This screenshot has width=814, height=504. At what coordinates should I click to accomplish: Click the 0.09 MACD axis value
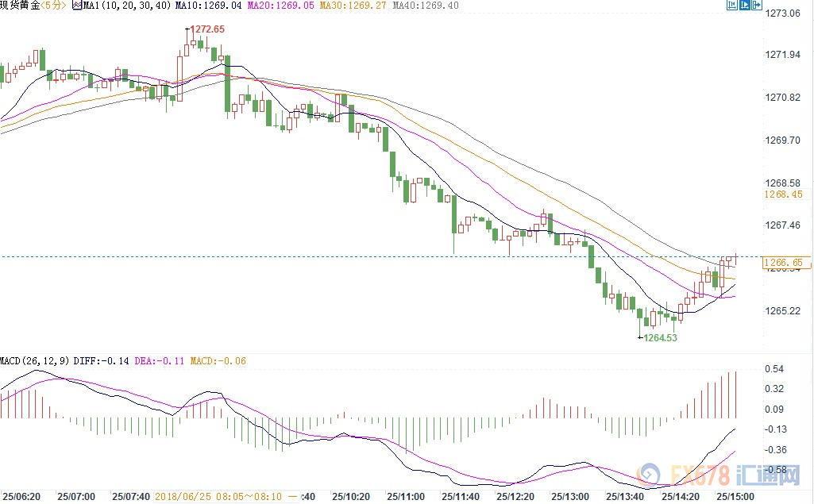[774, 409]
